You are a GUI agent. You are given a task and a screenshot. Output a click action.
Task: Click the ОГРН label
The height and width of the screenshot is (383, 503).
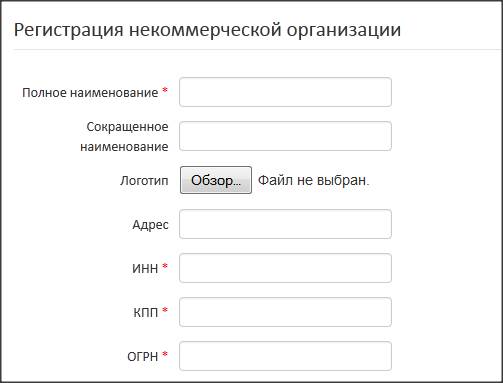point(143,356)
